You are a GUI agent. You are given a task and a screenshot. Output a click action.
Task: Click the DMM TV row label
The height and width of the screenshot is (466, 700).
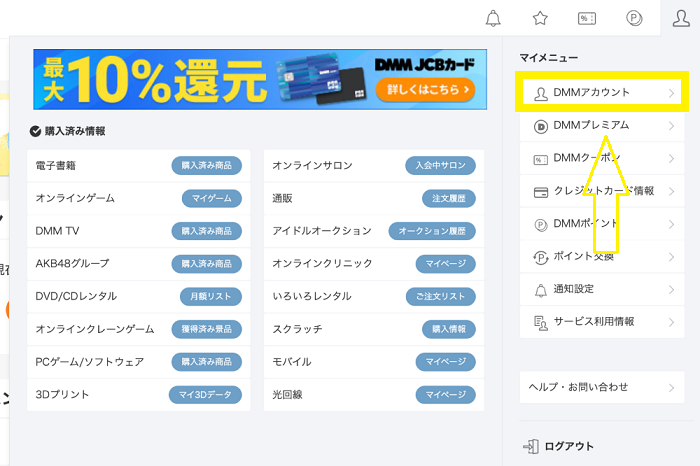[57, 231]
